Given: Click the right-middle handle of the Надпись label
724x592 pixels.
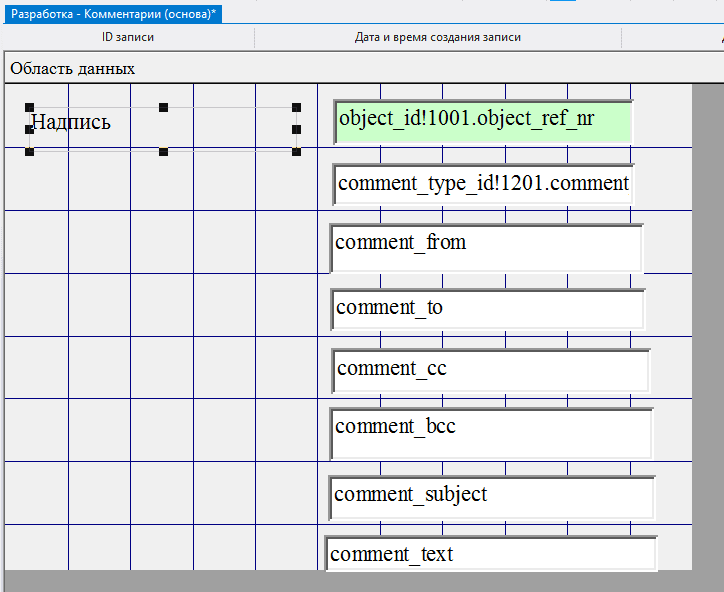Looking at the screenshot, I should point(296,129).
